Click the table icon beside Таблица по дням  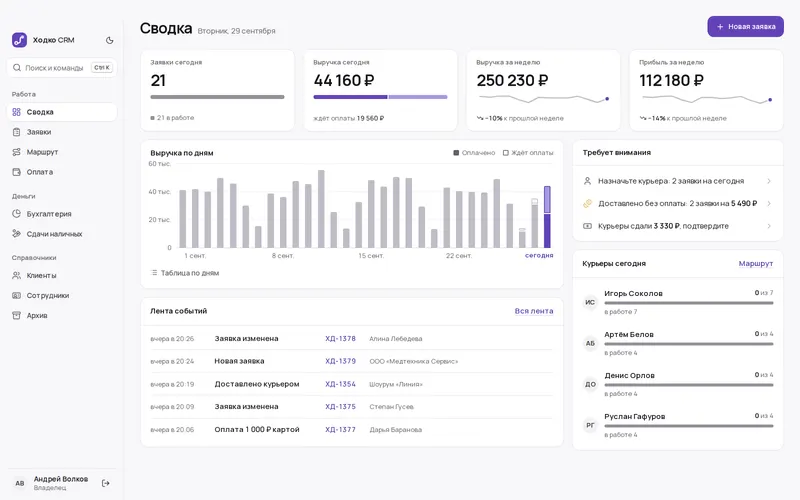[x=154, y=273]
